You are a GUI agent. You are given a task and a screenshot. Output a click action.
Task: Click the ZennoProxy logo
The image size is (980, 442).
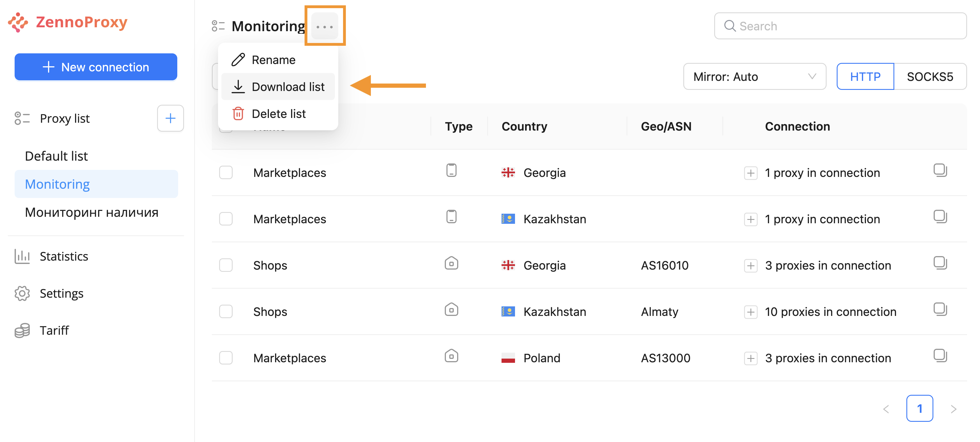68,22
